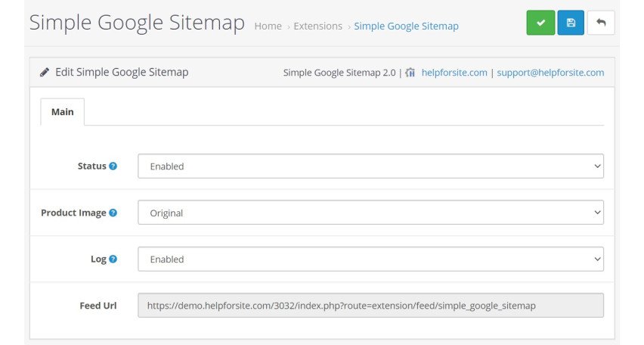
Task: Click the help icon next to Status
Action: coord(113,166)
